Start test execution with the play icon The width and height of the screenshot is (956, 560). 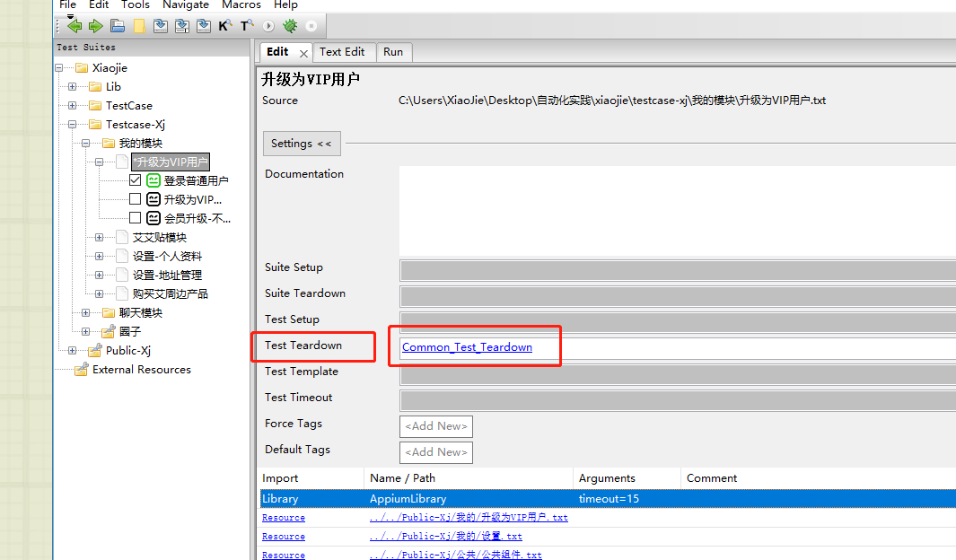(267, 25)
